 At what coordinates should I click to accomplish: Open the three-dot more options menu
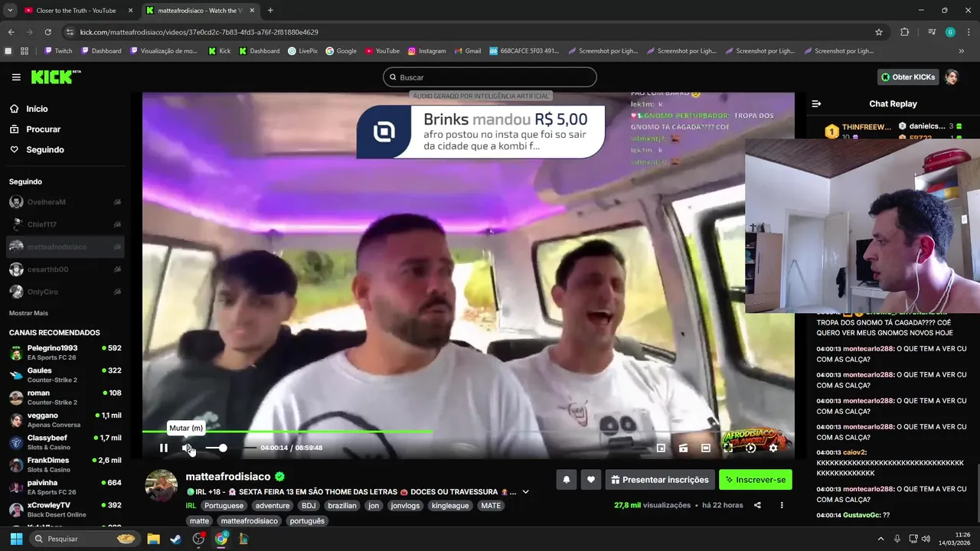[782, 505]
